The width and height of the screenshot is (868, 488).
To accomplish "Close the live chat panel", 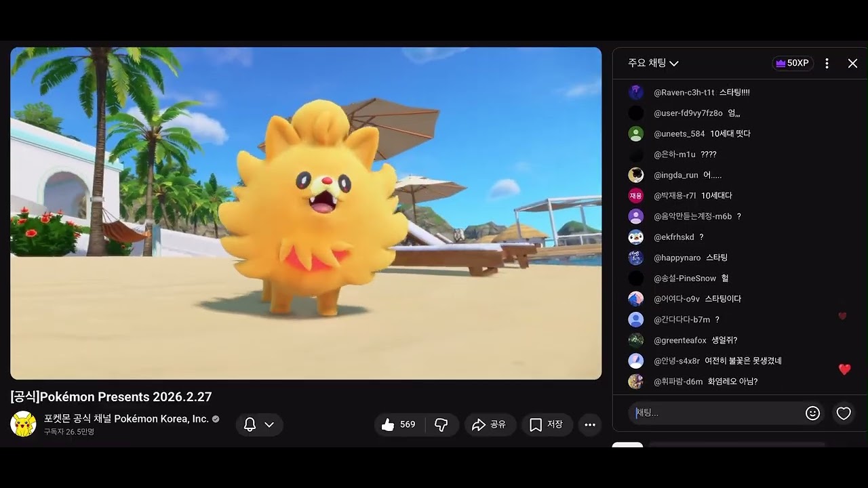I will [852, 63].
